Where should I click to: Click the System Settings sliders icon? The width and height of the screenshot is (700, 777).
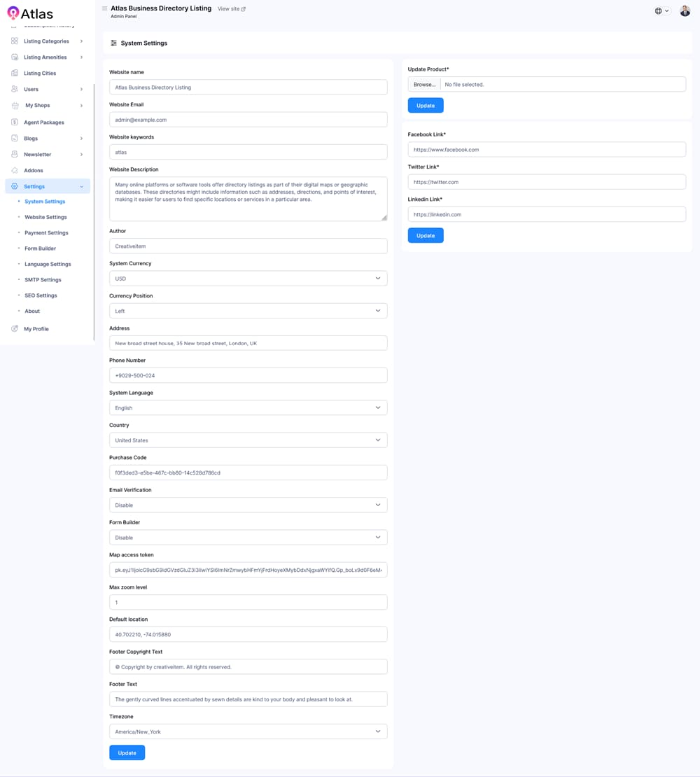click(x=113, y=43)
